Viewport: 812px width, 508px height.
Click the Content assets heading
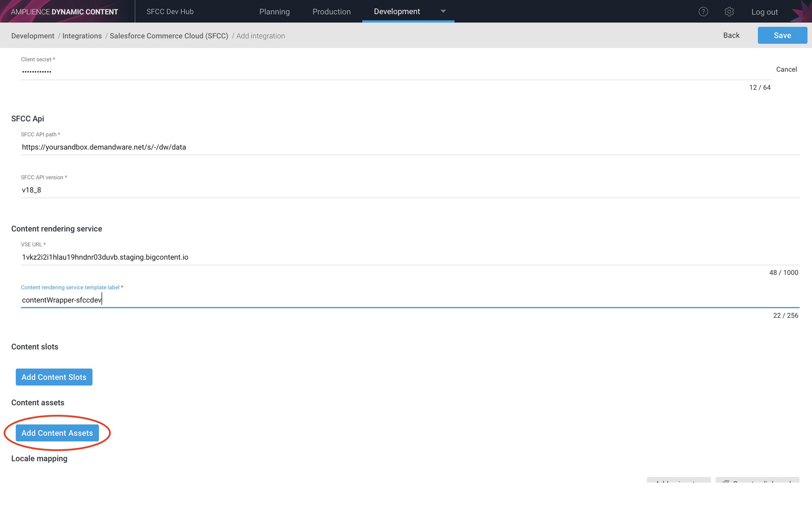click(38, 403)
